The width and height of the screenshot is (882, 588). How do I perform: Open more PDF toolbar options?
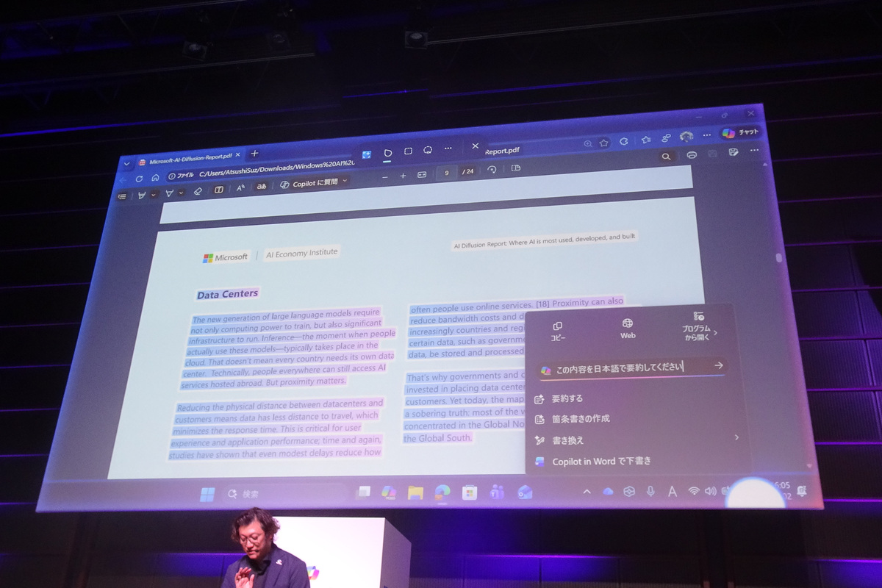point(754,151)
